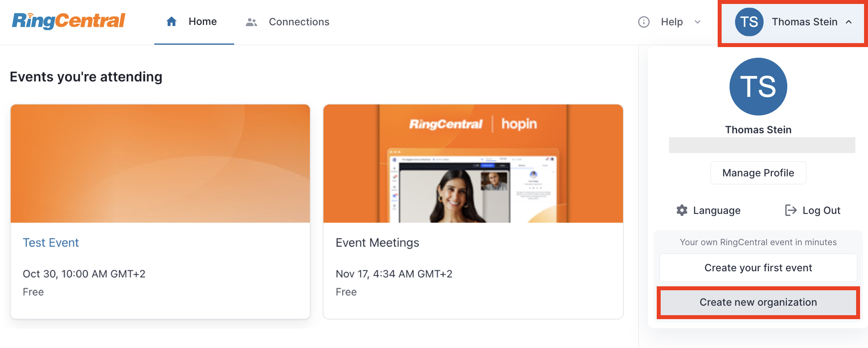Click Events you're attending heading
868x348 pixels.
point(86,77)
